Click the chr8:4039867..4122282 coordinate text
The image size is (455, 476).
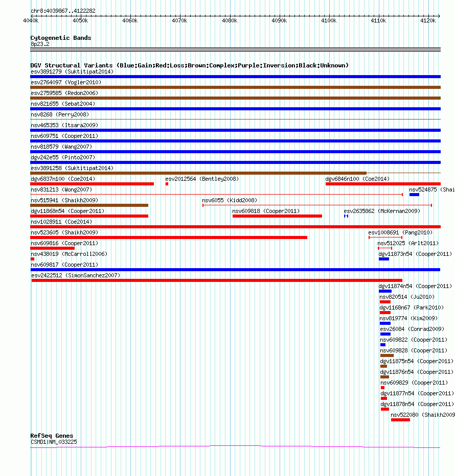63,11
